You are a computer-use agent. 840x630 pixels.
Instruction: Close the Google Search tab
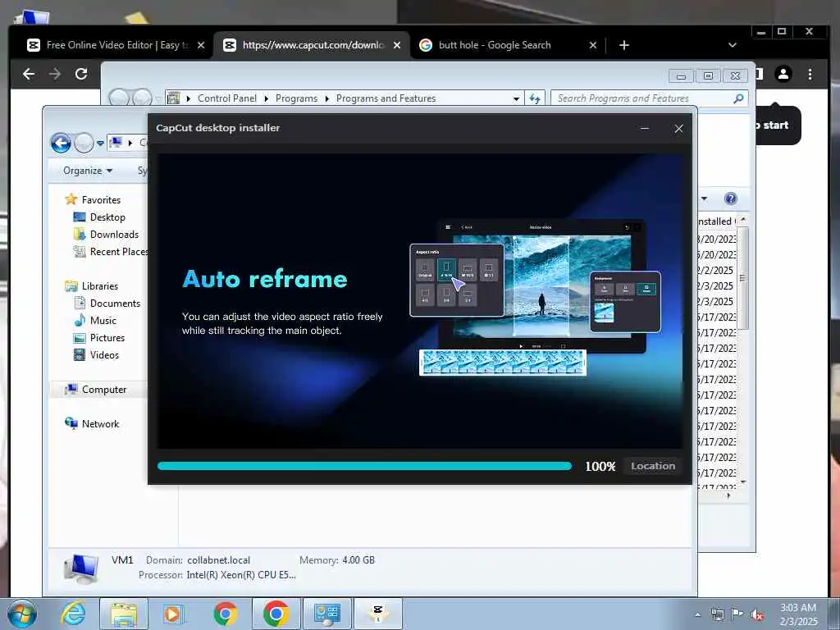[593, 45]
